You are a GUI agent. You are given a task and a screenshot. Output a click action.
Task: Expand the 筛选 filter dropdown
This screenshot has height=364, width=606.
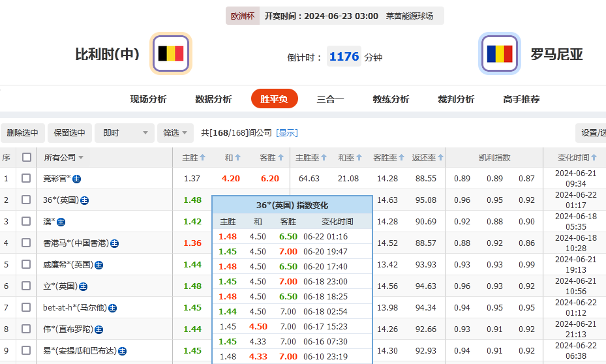pyautogui.click(x=175, y=133)
